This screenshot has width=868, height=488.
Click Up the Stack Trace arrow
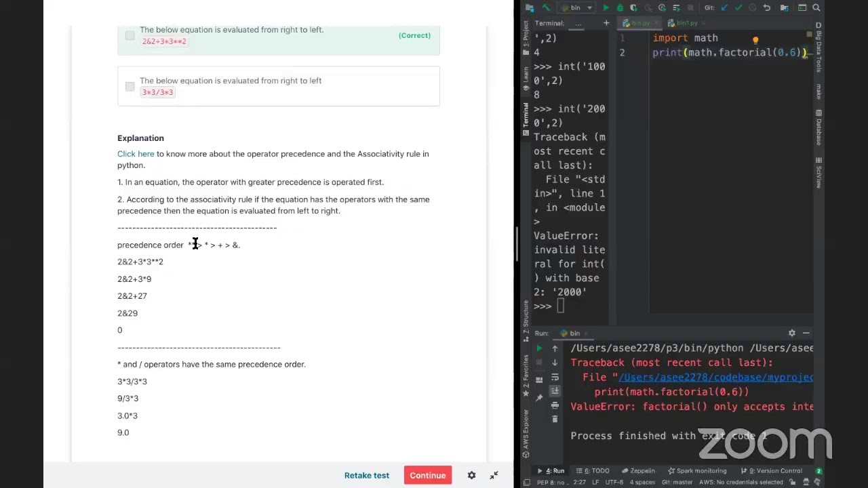coord(555,348)
